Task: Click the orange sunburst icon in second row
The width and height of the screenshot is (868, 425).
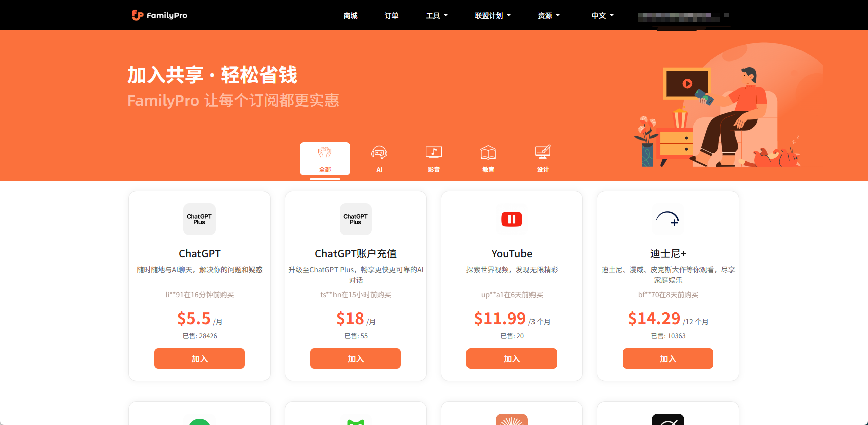Action: tap(512, 419)
